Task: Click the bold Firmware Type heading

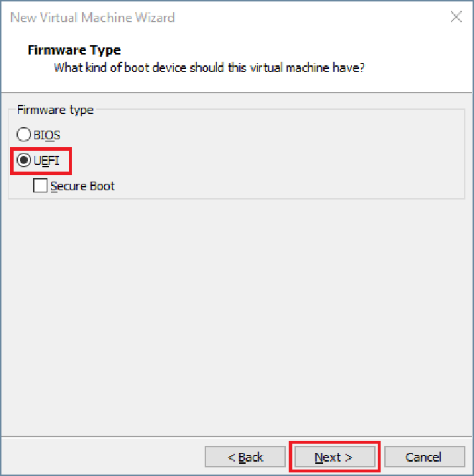Action: pos(74,50)
